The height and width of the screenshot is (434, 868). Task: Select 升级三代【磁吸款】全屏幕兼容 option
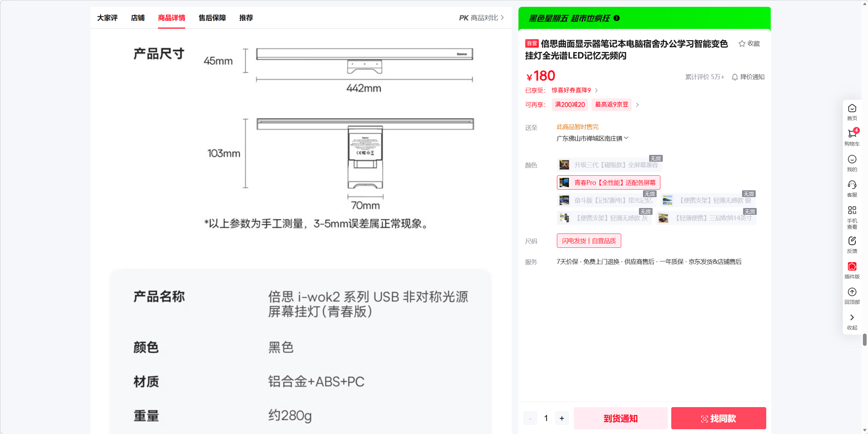pos(609,165)
